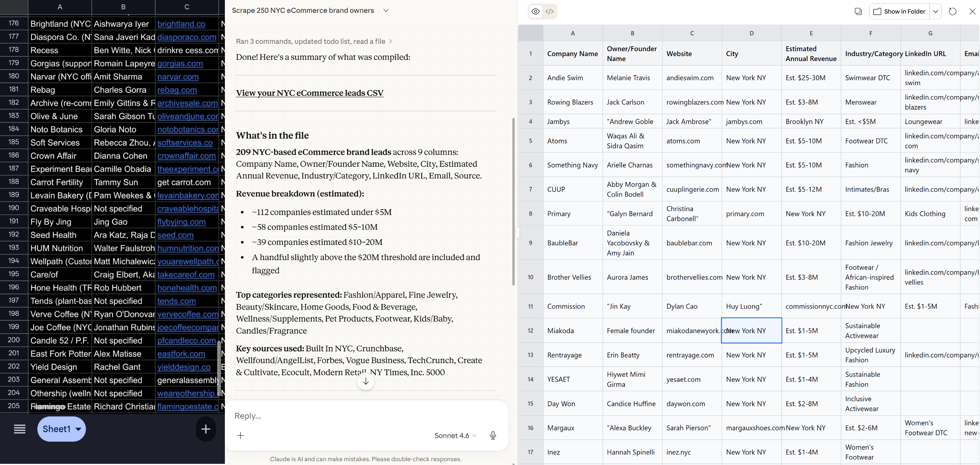Jump to latest message with the down-arrow button
This screenshot has height=465, width=980.
365,381
